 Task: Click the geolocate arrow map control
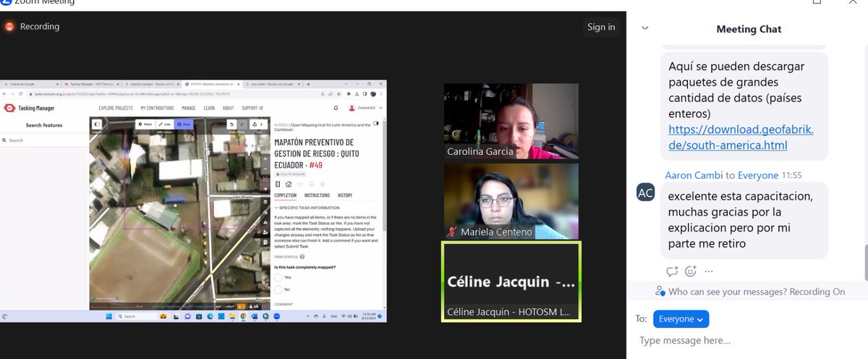(x=265, y=189)
